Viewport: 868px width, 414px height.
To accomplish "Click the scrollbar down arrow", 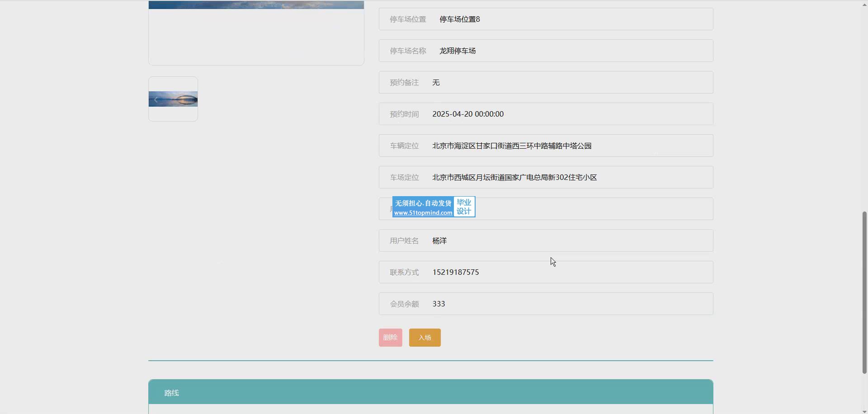I will coord(864,410).
